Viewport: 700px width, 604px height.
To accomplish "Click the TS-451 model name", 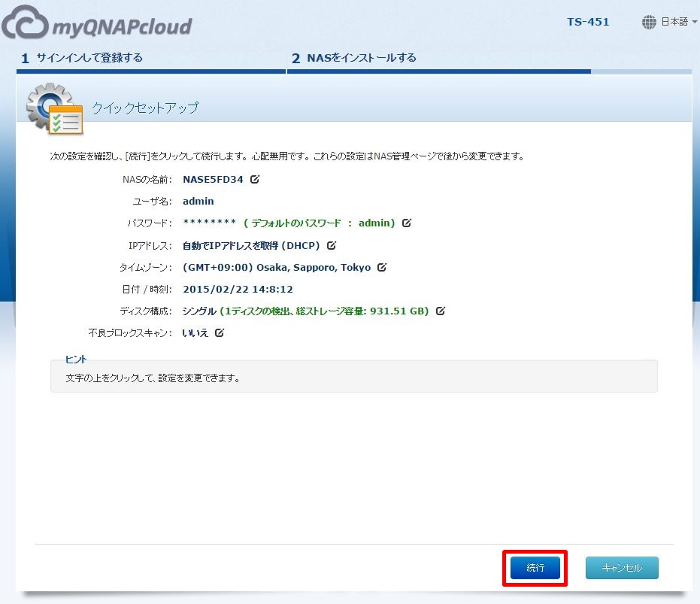I will [588, 22].
